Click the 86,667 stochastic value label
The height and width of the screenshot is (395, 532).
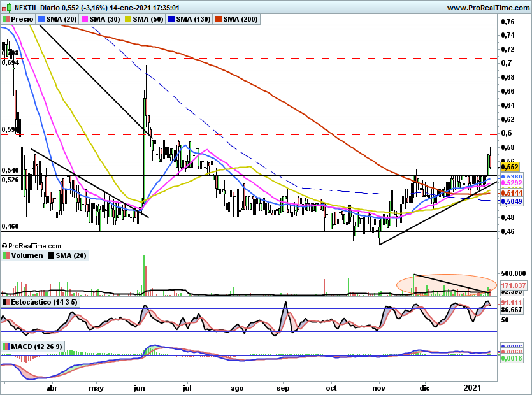tap(512, 310)
